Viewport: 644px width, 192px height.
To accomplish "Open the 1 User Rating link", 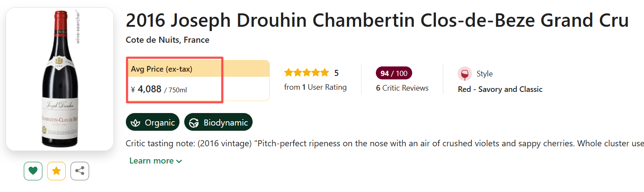I will [x=315, y=87].
